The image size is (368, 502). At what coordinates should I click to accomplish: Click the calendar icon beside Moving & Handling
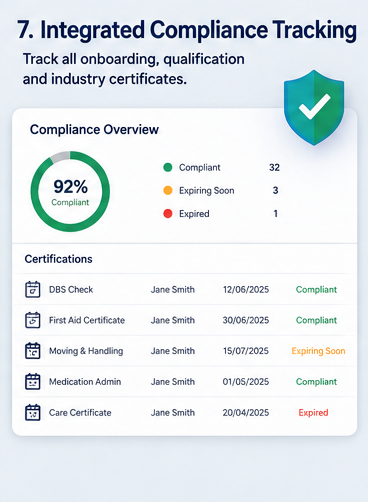pos(33,351)
